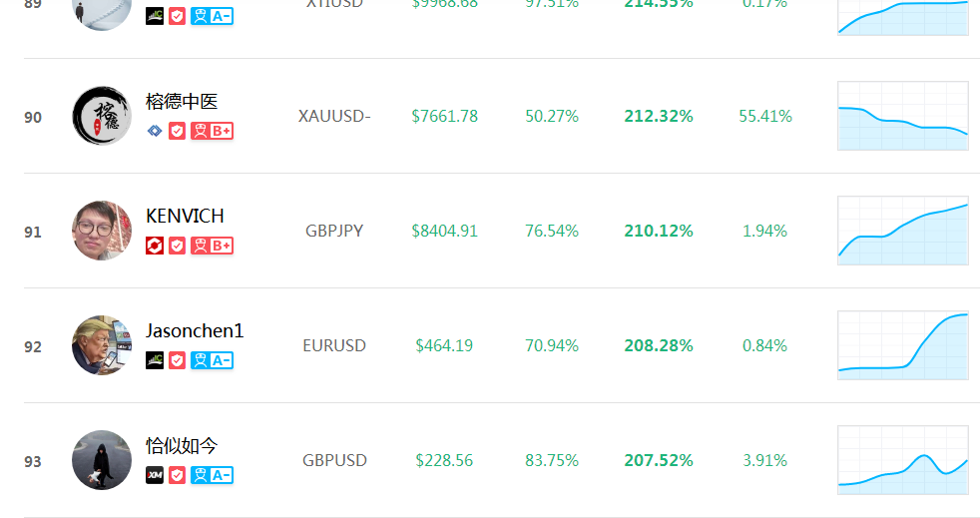Open 榕德中医 trader profile name
Viewport: 980px width, 518px height.
pos(182,101)
